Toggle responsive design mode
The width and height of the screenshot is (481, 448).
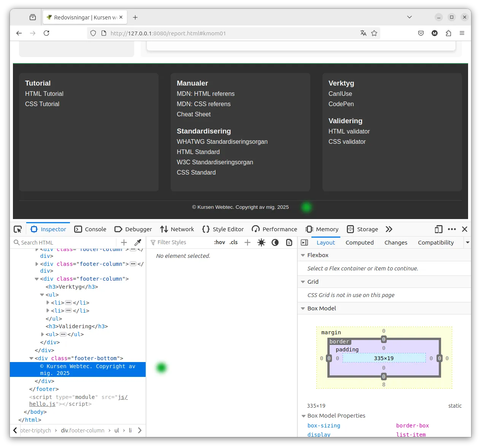pos(438,229)
